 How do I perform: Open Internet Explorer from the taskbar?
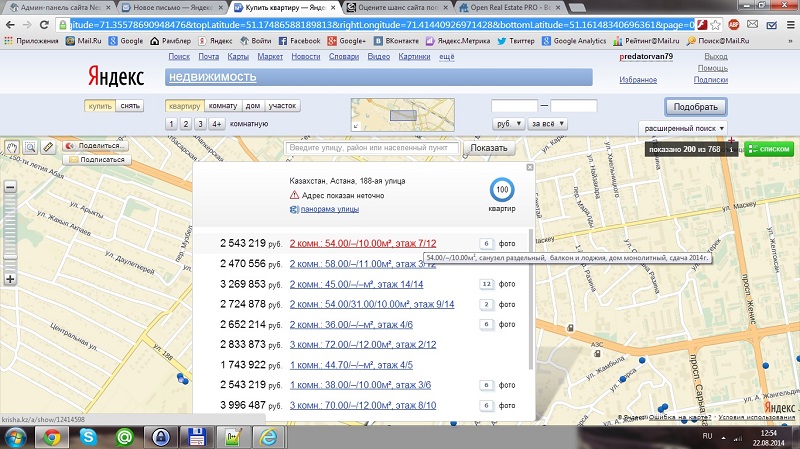(x=268, y=437)
